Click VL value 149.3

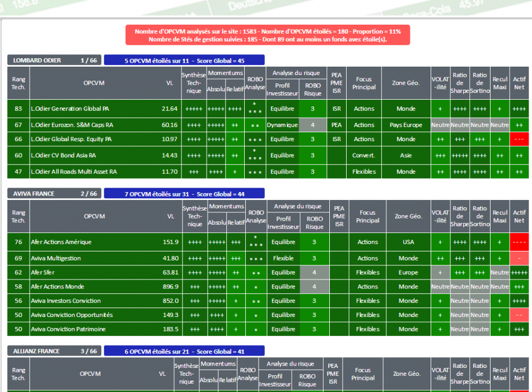click(171, 315)
